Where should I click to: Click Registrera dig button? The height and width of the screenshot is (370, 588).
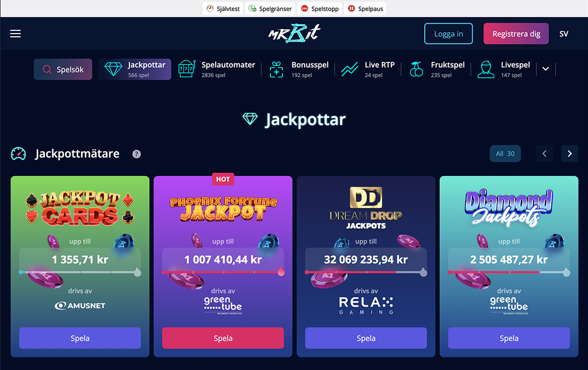pyautogui.click(x=516, y=34)
